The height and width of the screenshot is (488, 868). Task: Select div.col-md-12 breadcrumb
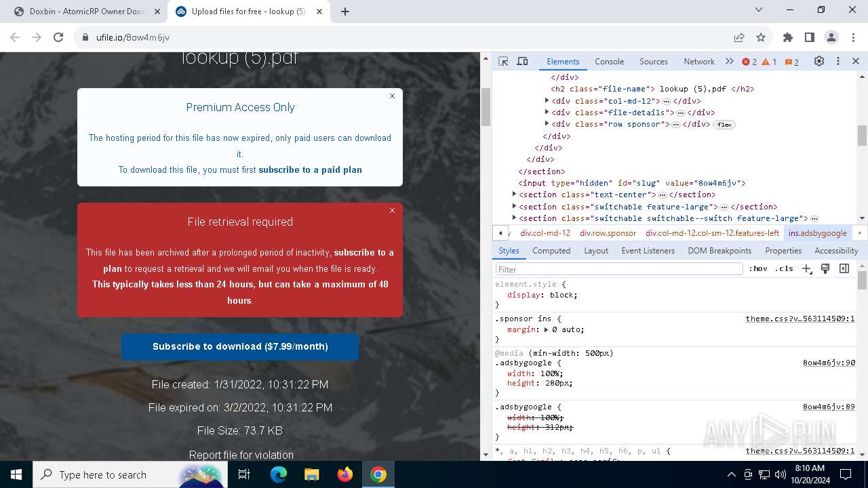pos(545,232)
